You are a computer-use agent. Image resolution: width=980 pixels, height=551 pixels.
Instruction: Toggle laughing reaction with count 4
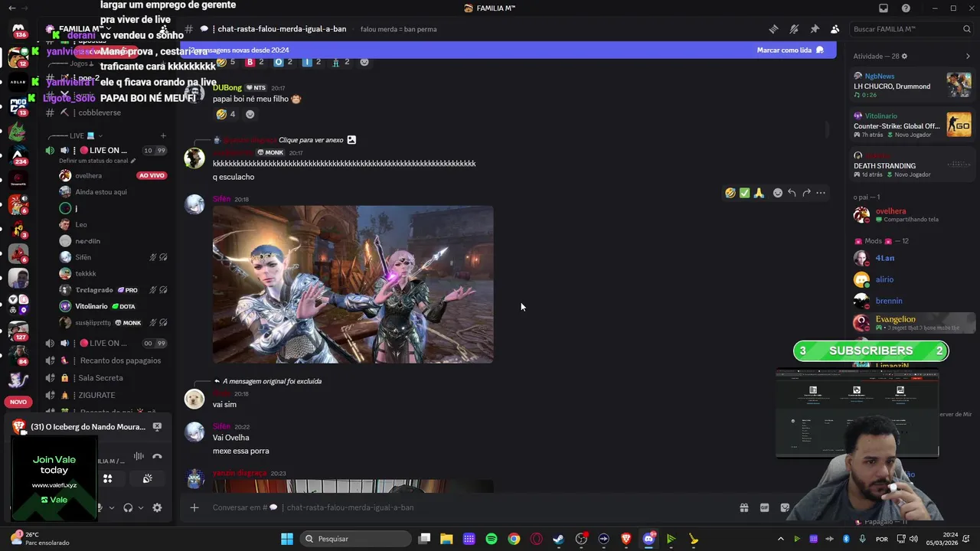click(226, 114)
